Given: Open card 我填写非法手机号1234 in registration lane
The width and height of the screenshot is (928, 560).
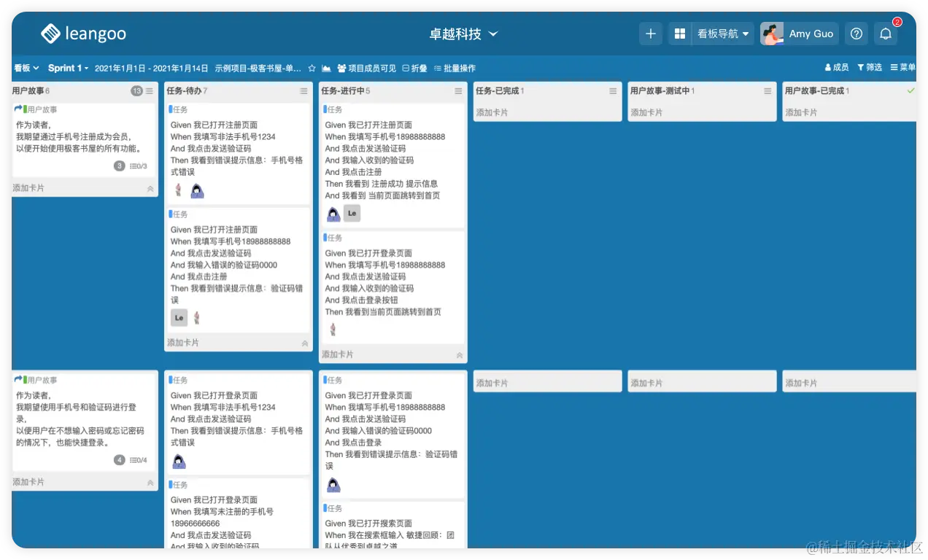Looking at the screenshot, I should tap(238, 153).
